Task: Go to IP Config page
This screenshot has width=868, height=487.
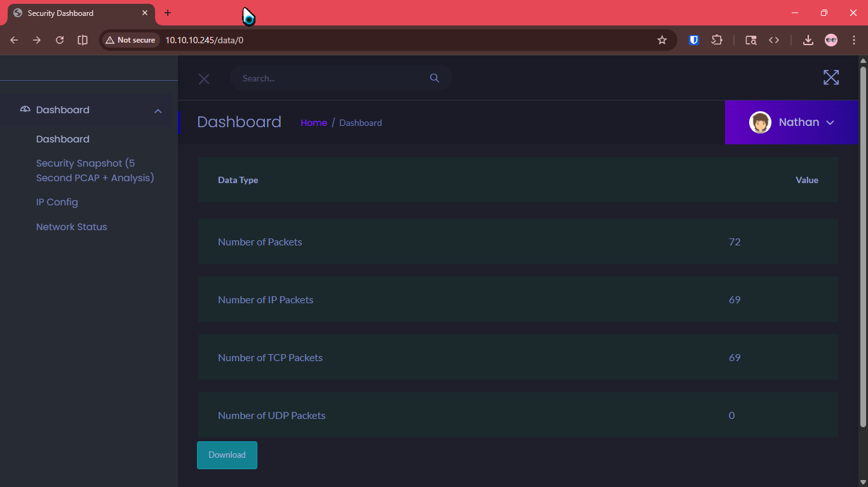Action: 57,202
